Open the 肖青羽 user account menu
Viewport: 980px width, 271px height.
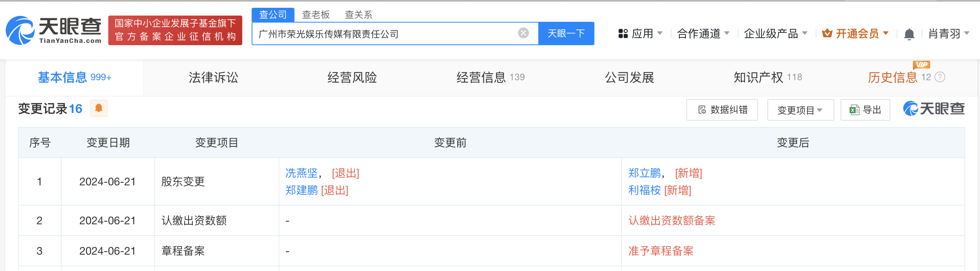tap(948, 34)
